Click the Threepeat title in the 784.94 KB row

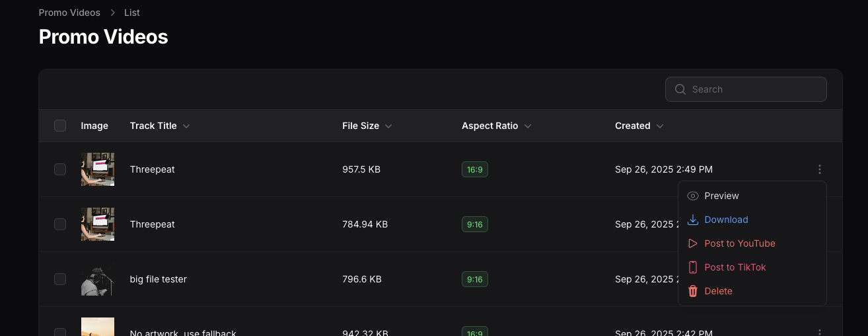pos(153,224)
